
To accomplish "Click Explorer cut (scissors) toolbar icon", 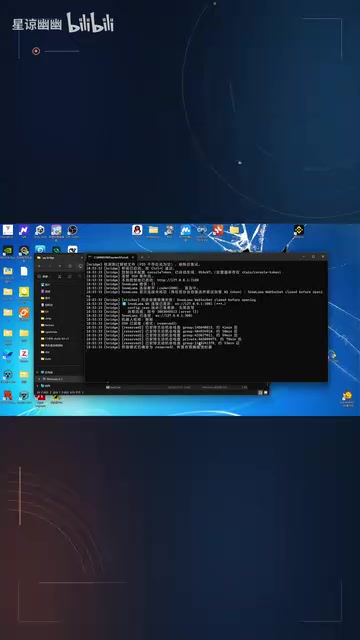I will pyautogui.click(x=60, y=276).
